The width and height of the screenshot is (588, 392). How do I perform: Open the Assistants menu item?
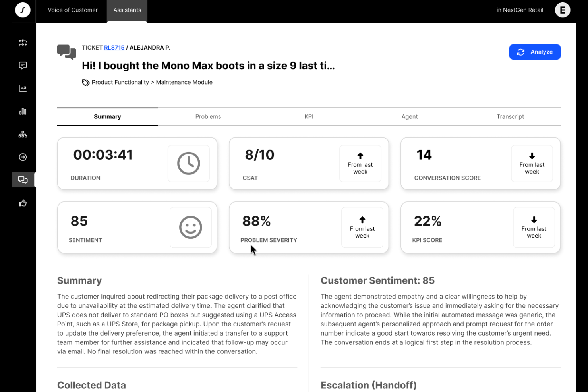[127, 10]
